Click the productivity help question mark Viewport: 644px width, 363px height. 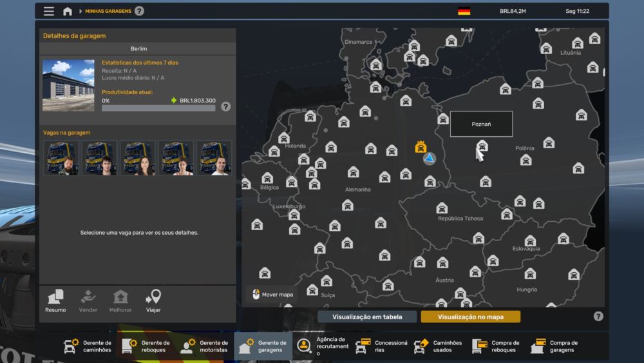[x=226, y=106]
